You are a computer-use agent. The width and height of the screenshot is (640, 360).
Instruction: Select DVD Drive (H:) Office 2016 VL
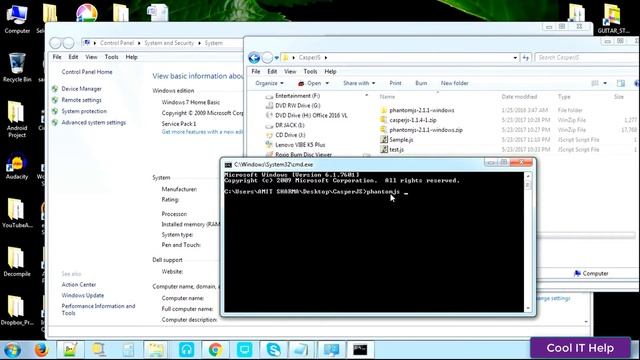coord(311,116)
